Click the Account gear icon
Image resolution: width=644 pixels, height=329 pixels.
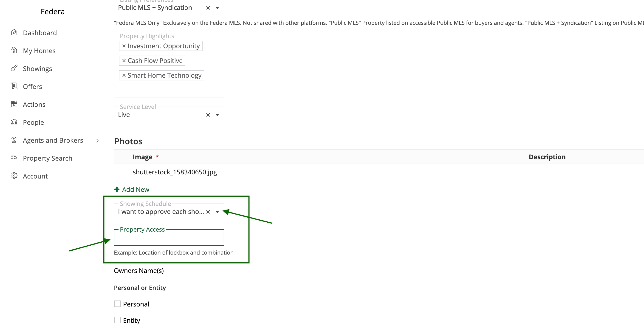[x=14, y=176]
